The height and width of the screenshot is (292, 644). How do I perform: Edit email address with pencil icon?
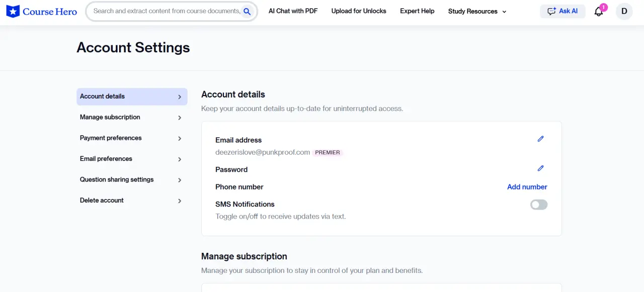pyautogui.click(x=541, y=139)
